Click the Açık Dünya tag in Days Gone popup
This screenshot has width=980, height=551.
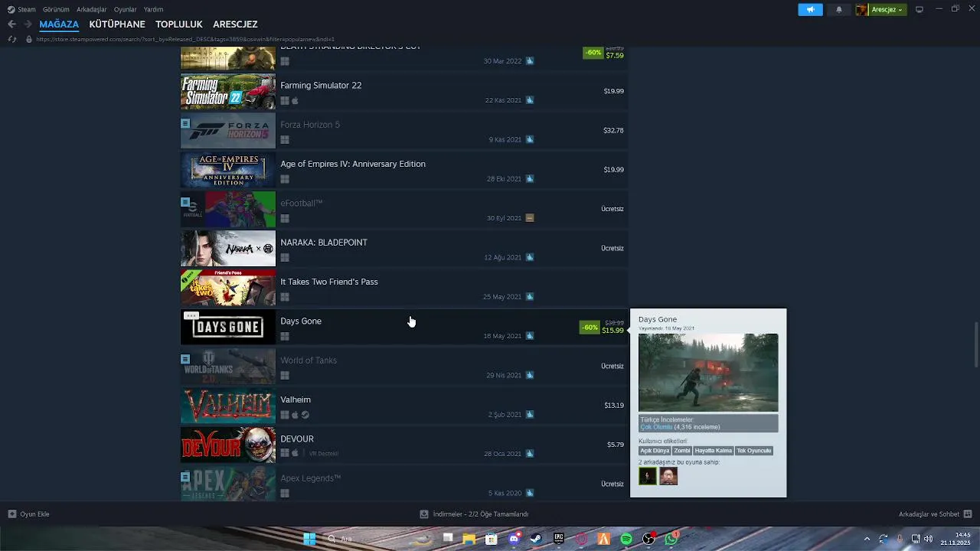(655, 451)
